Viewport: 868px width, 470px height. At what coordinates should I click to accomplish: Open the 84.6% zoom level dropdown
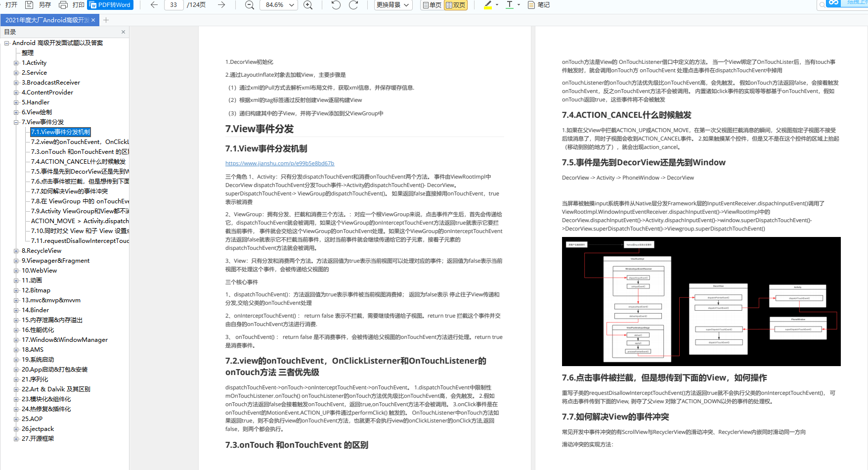pyautogui.click(x=279, y=5)
